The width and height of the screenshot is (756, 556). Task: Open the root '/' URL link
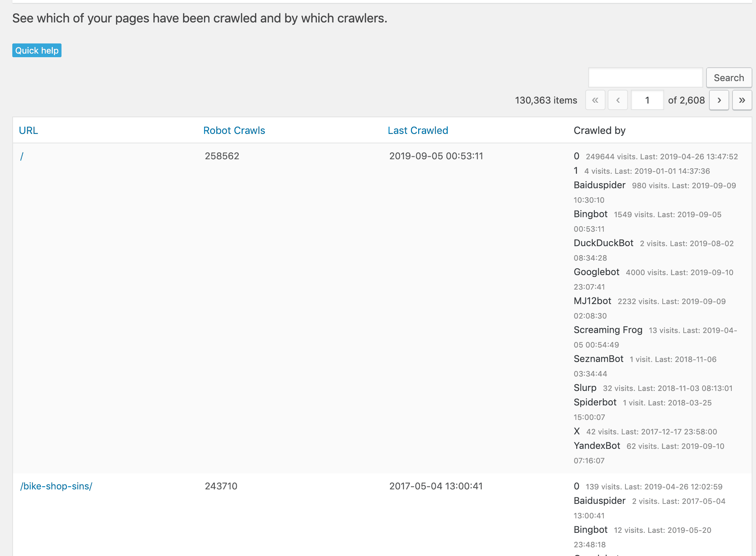tap(22, 156)
